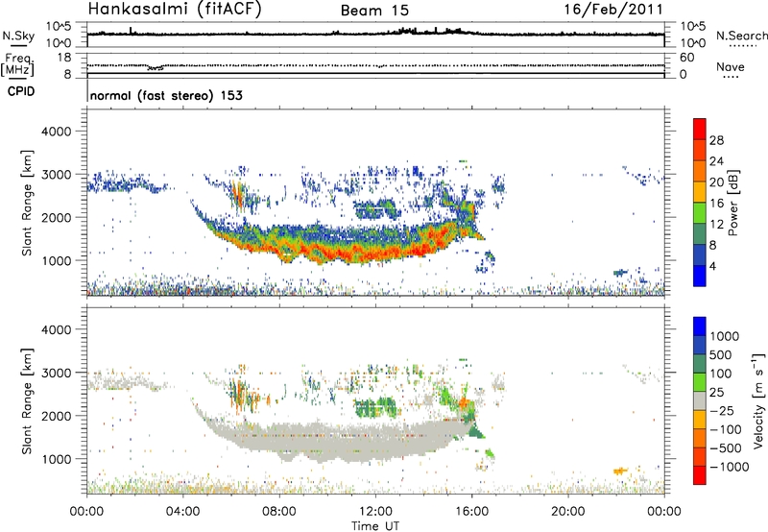Click the frequency dip around 03:00 in Freq panel
Viewport: 768px width, 532px height.
[x=156, y=67]
